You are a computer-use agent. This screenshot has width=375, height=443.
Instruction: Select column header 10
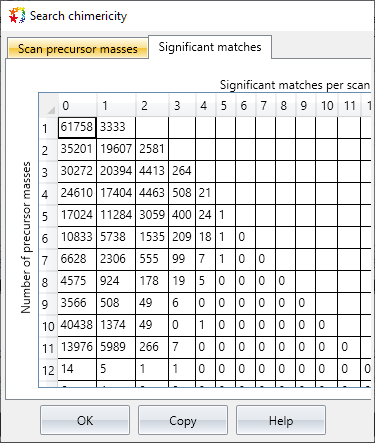point(326,105)
